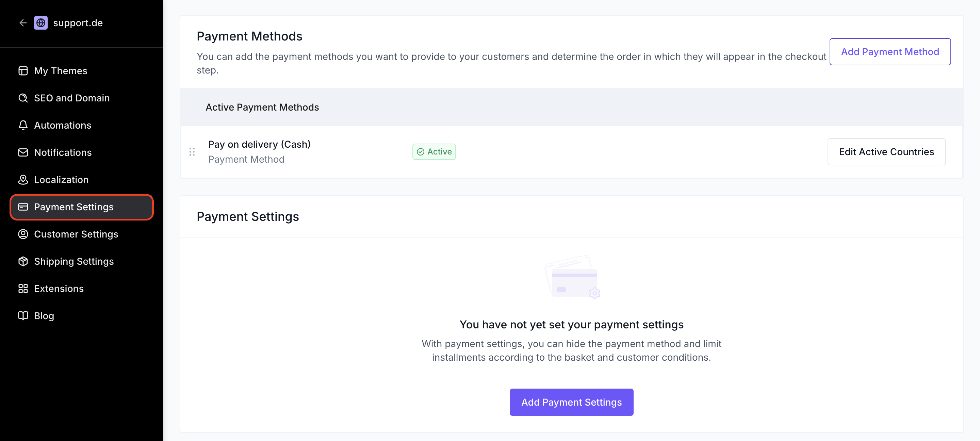Screen dimensions: 980x441
Task: Open the Payment Settings menu item
Action: (x=82, y=207)
